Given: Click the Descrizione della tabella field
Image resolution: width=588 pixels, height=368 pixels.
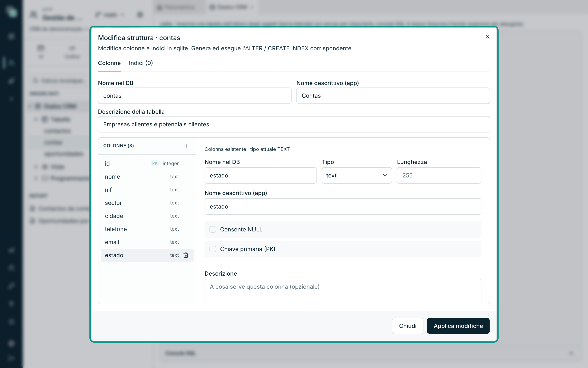Looking at the screenshot, I should tap(294, 124).
